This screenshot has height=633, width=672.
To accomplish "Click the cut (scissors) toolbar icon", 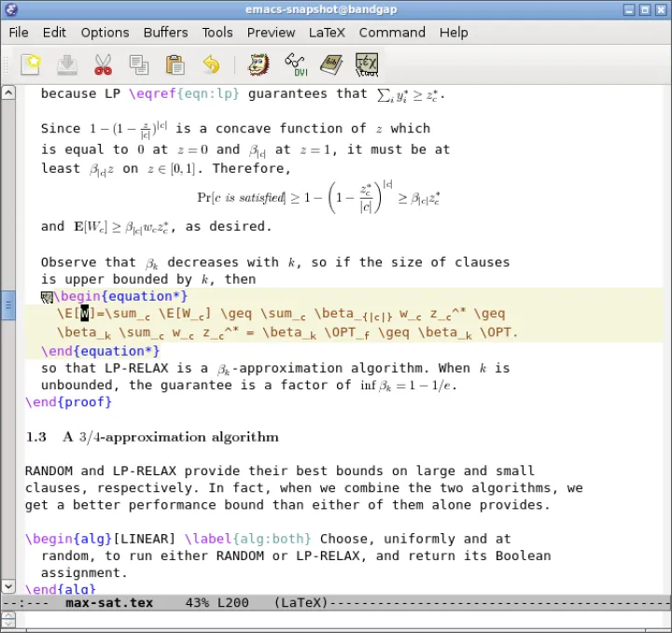I will [103, 64].
